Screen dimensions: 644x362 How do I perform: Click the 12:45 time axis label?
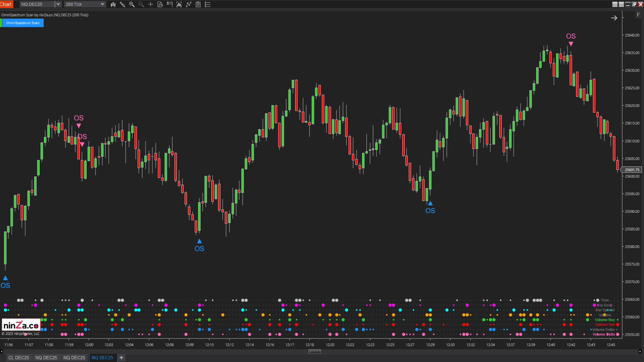(611, 345)
